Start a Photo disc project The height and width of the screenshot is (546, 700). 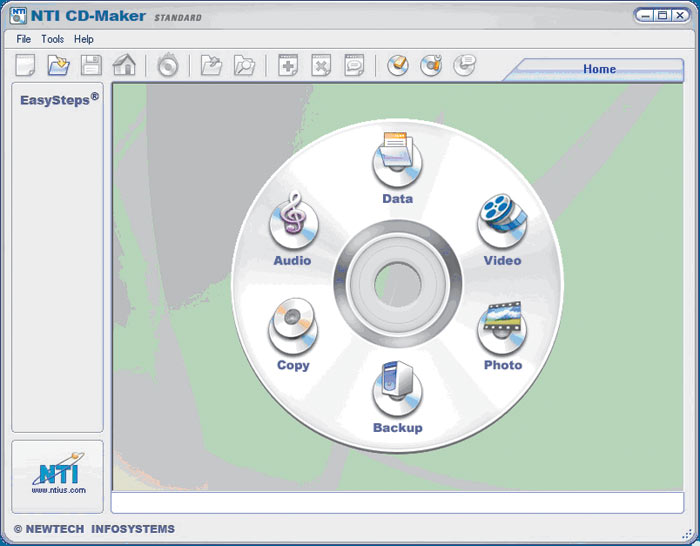pyautogui.click(x=502, y=327)
